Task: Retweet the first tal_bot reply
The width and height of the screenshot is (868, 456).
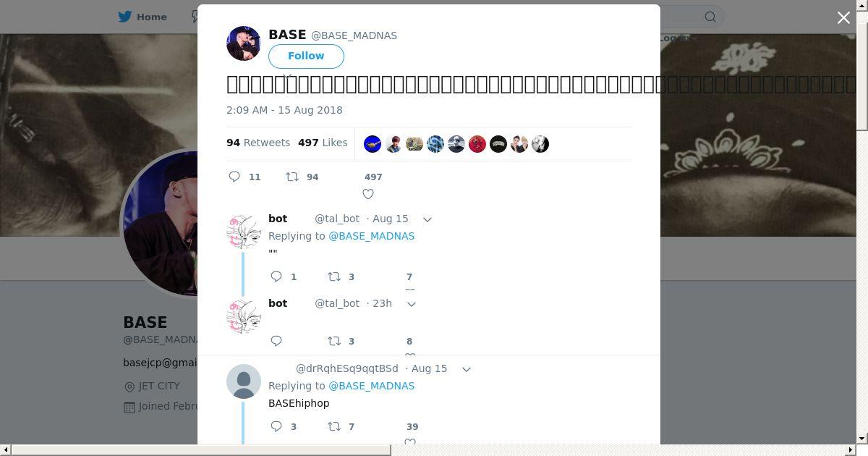Action: 334,276
